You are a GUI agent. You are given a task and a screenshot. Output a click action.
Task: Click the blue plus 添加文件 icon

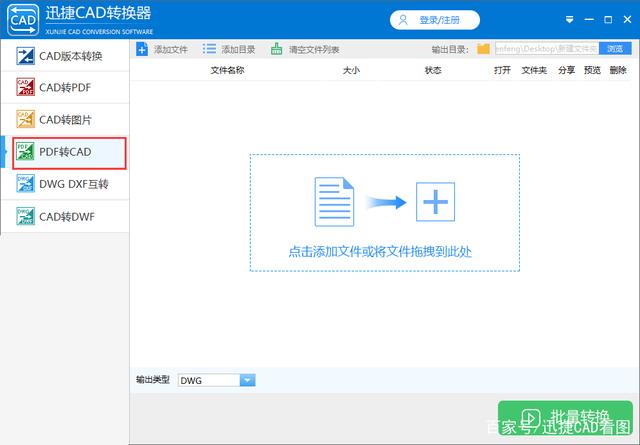(x=142, y=49)
